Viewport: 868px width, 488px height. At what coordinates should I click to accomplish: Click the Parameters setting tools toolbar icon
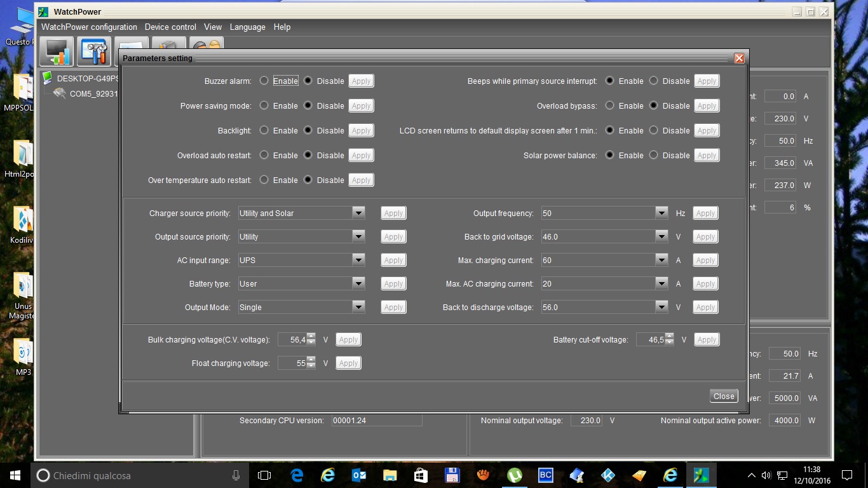coord(94,52)
